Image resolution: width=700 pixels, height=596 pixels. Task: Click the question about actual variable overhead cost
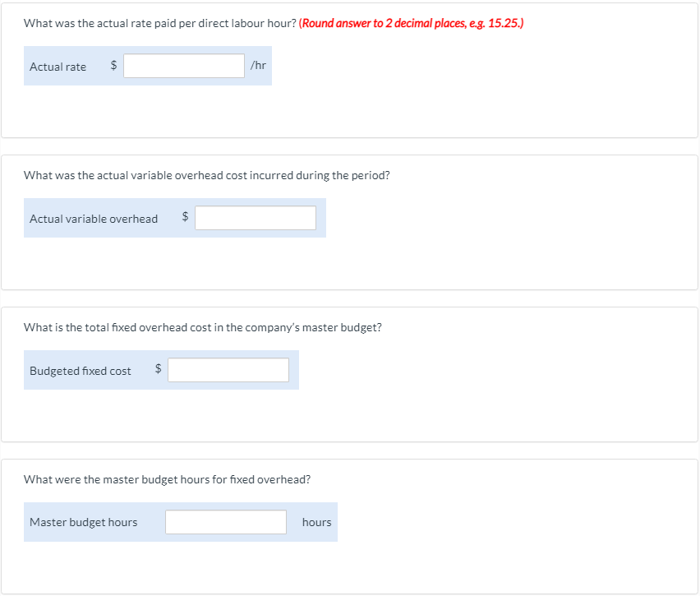click(x=207, y=175)
